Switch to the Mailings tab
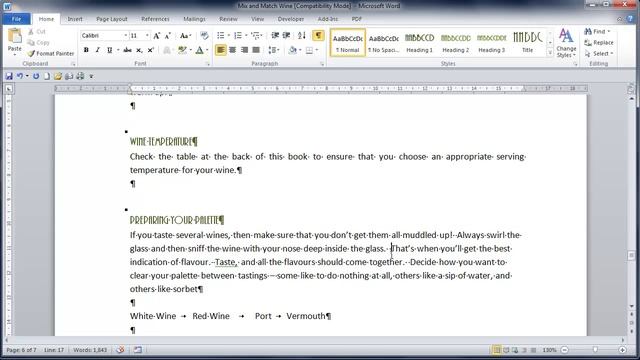Viewport: 640px width, 360px height. 194,19
